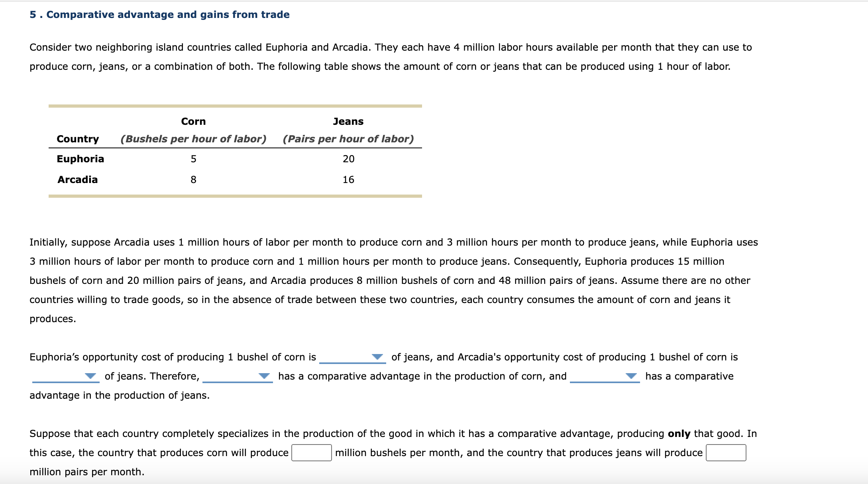Click the Euphoria row in the table

[81, 159]
